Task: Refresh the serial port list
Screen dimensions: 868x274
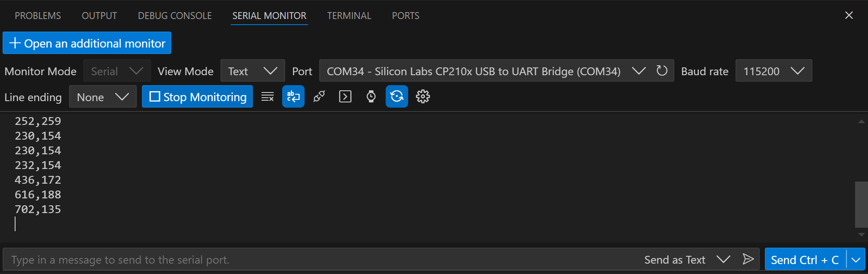Action: (x=662, y=70)
